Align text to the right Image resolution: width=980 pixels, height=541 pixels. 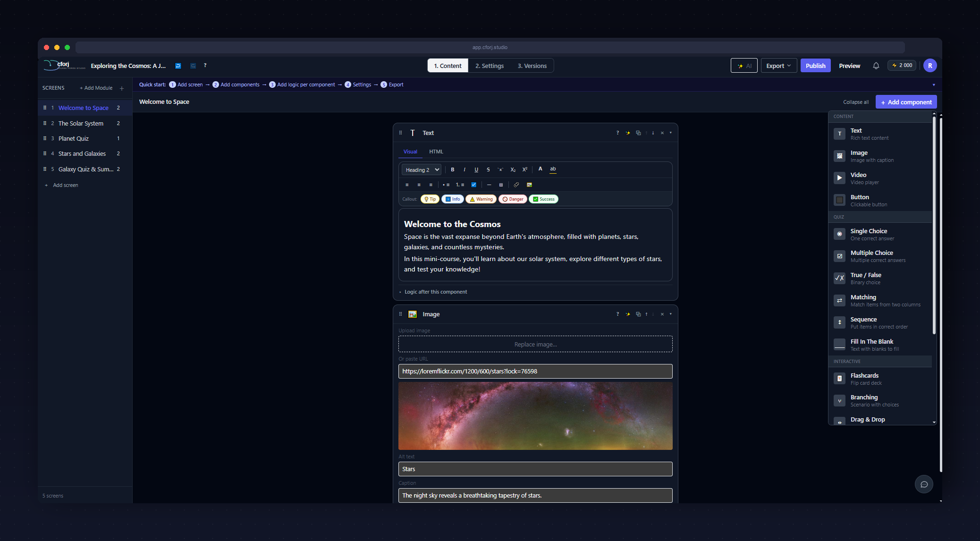pos(431,185)
